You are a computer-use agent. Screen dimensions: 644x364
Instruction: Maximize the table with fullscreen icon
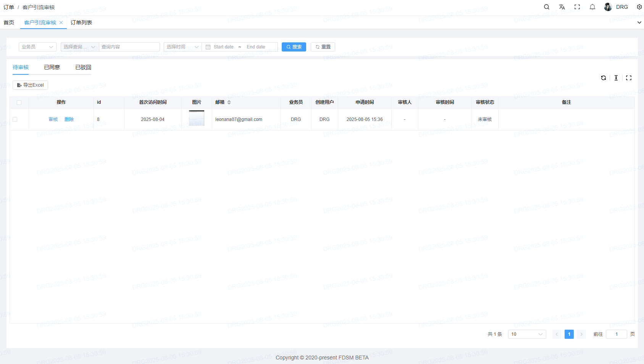(x=629, y=78)
